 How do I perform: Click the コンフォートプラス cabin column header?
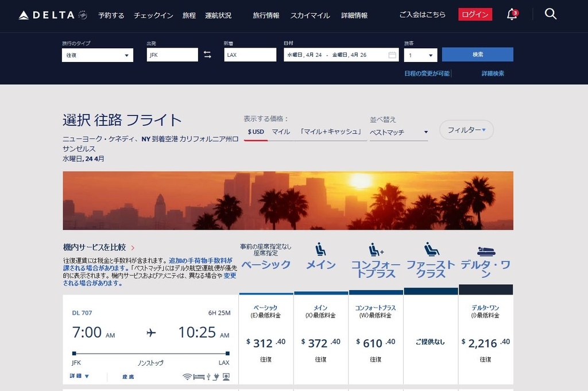(376, 269)
